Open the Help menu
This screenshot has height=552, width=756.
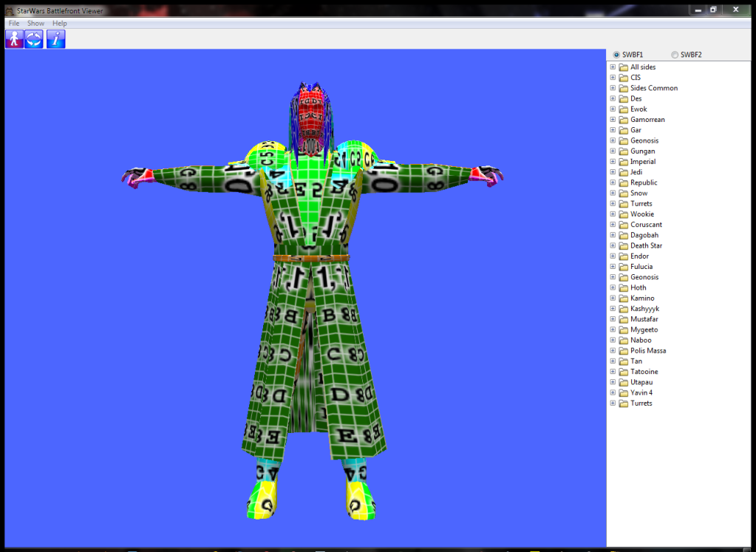pyautogui.click(x=60, y=23)
